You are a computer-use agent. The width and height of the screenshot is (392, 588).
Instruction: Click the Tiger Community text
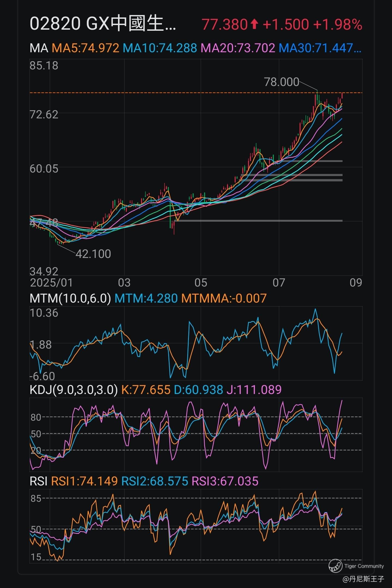pos(364,566)
